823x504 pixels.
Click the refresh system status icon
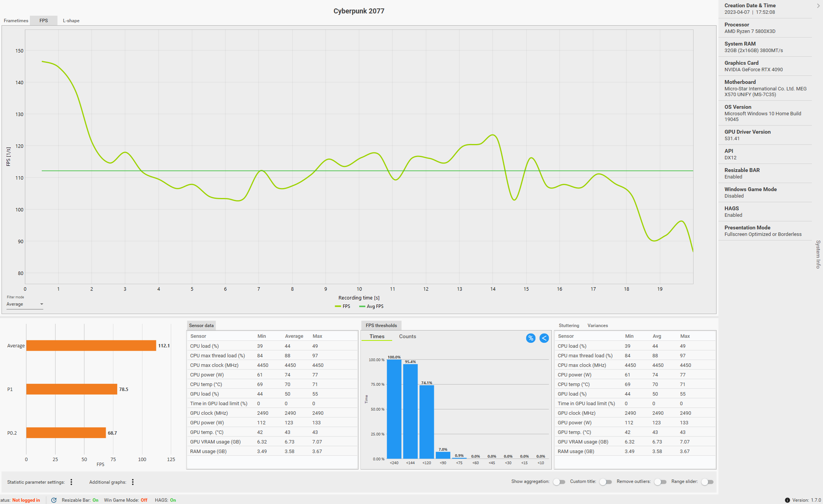(54, 500)
